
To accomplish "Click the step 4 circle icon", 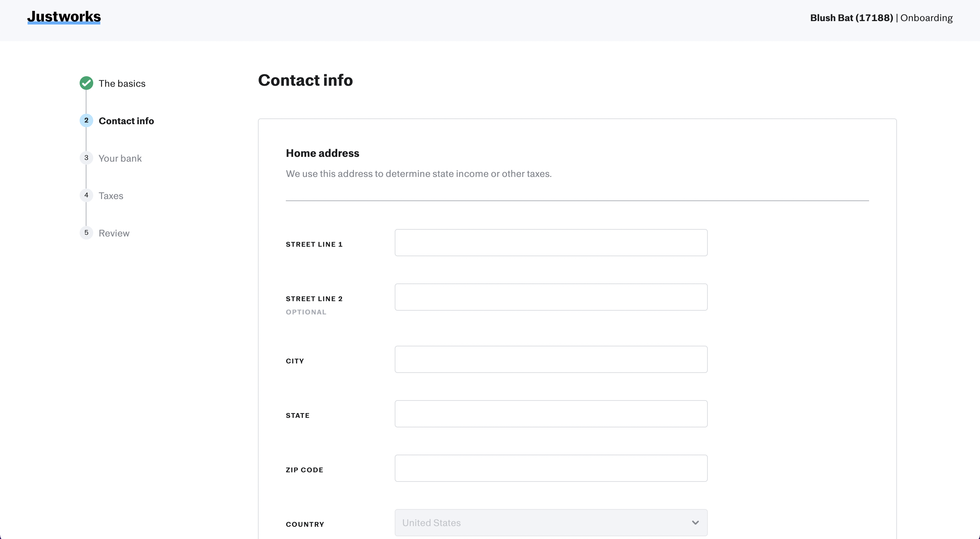I will click(x=86, y=195).
